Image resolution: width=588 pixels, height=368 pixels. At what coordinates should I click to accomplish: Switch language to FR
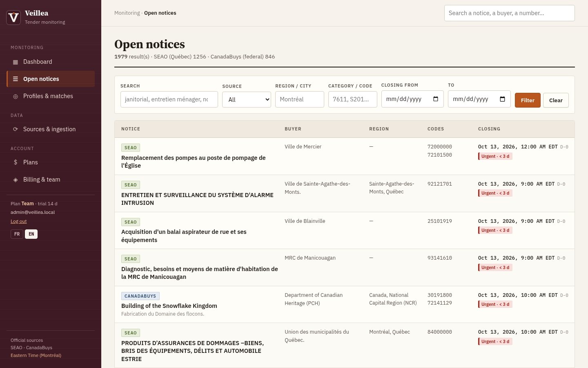click(x=17, y=234)
